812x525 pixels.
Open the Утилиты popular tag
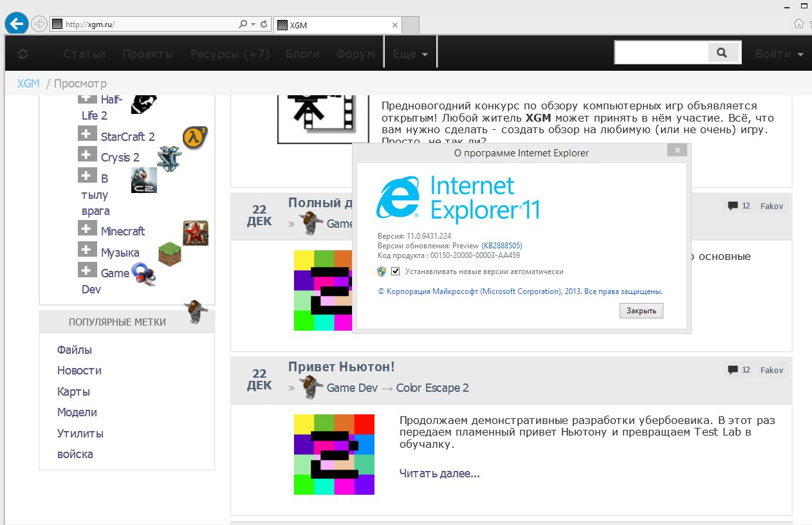(80, 434)
